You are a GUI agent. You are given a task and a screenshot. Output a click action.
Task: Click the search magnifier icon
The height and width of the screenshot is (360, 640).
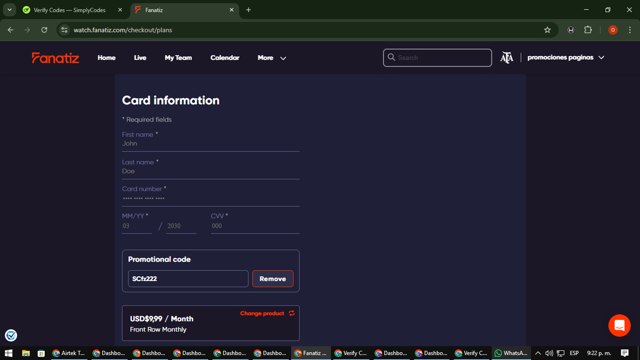pyautogui.click(x=391, y=57)
